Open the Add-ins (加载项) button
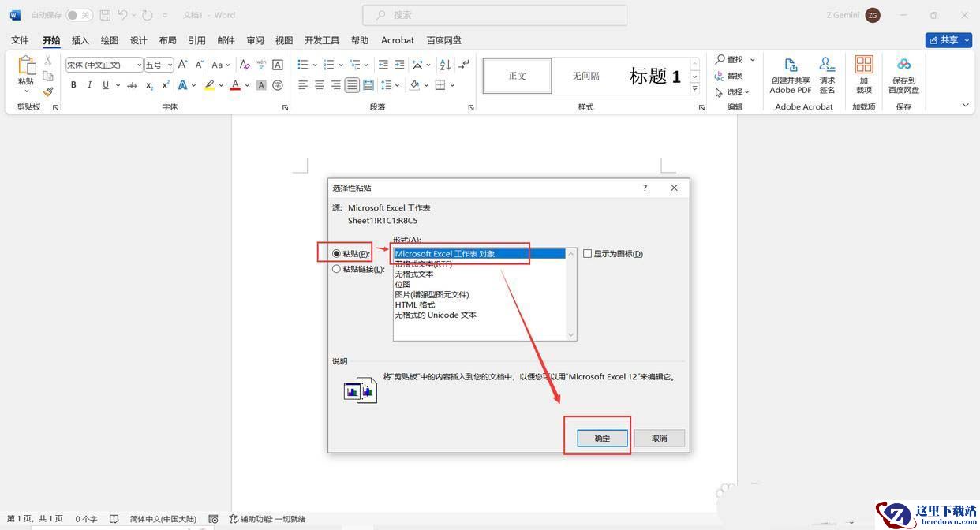Image resolution: width=980 pixels, height=530 pixels. pyautogui.click(x=864, y=76)
